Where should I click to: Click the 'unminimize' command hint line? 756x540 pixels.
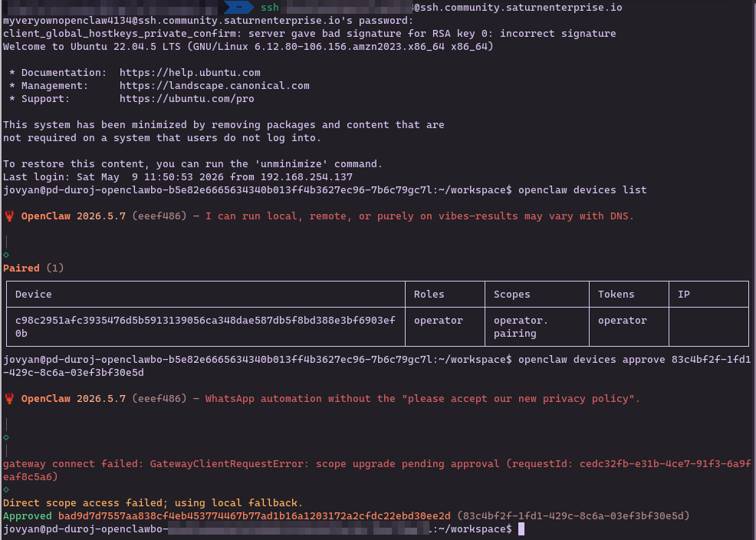tap(193, 164)
